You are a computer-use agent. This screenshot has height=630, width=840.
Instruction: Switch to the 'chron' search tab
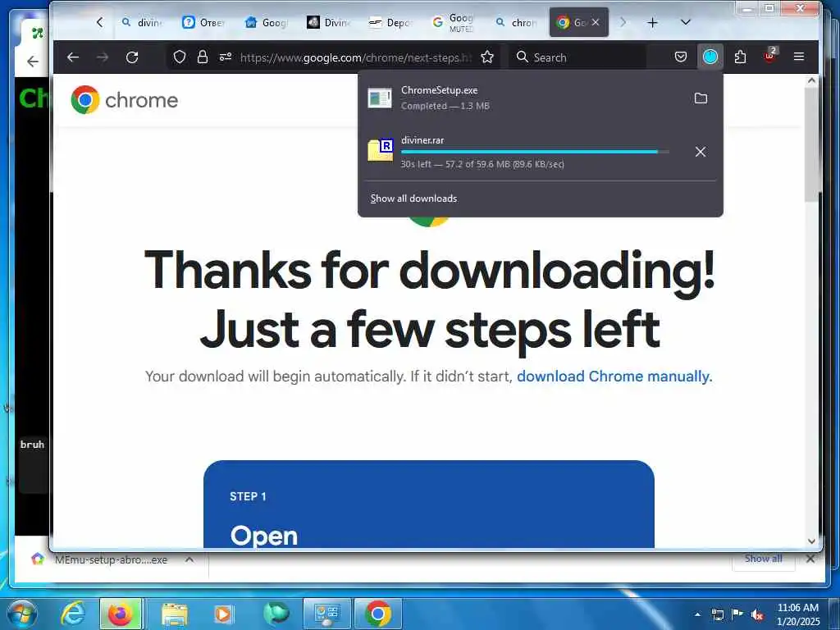[x=516, y=22]
